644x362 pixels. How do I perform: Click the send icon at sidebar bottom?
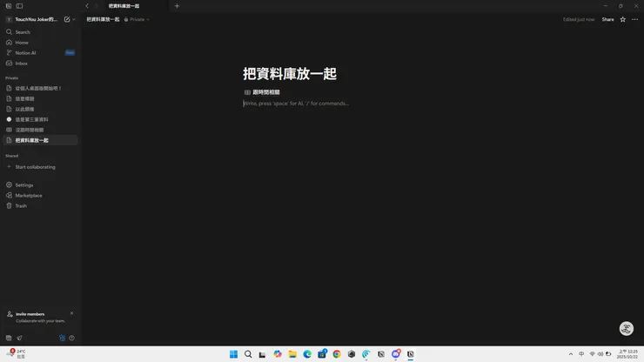coord(19,338)
